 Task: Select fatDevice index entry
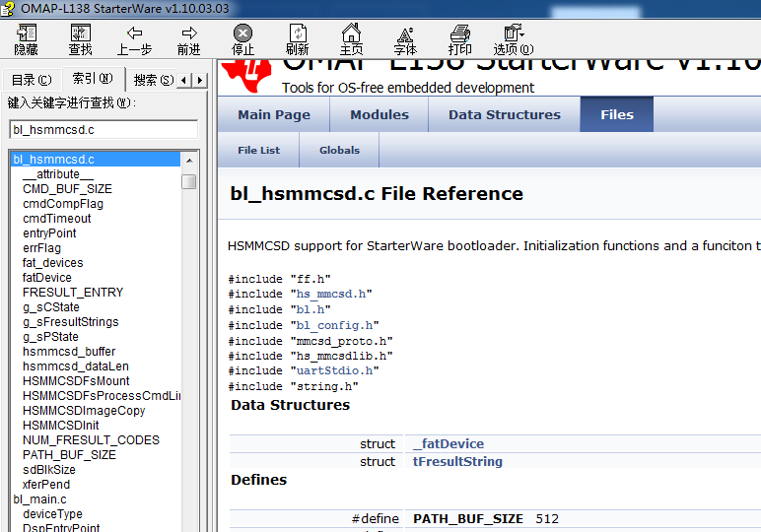pyautogui.click(x=47, y=278)
